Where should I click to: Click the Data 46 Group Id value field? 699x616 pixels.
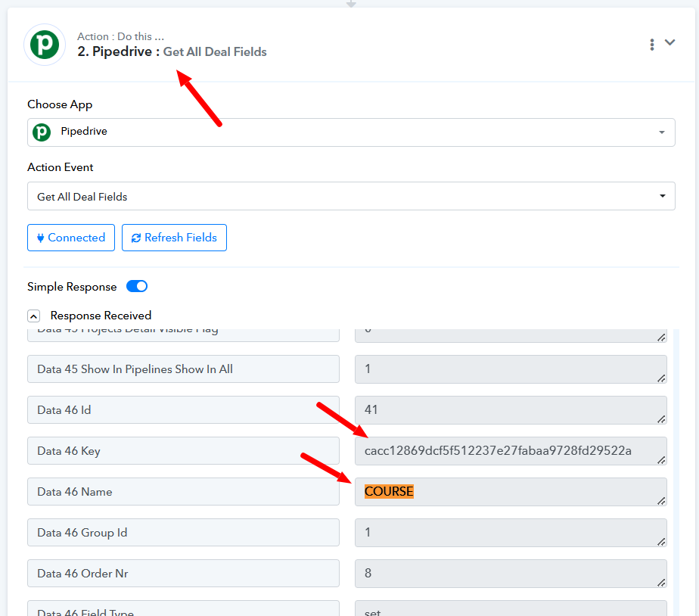[511, 533]
